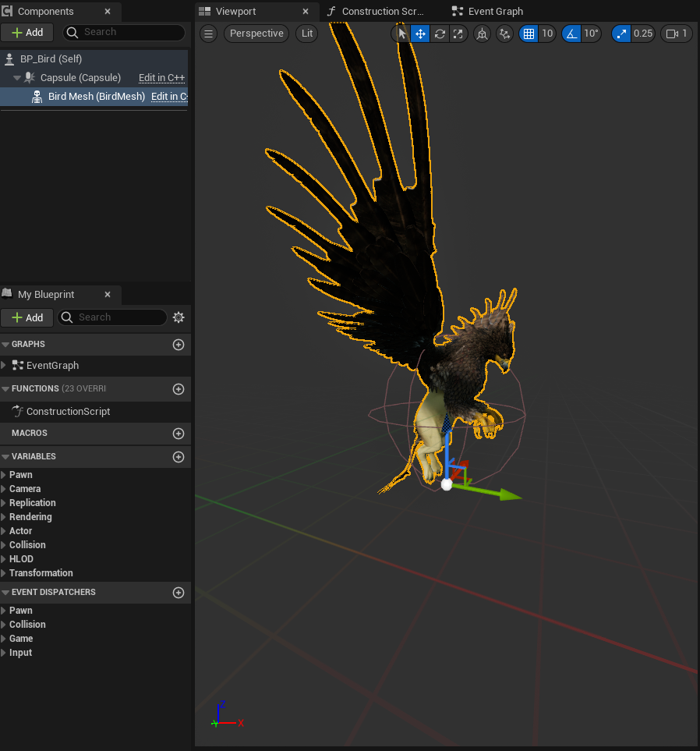The width and height of the screenshot is (700, 751).
Task: Select Bird Mesh (BirdMesh) component
Action: coord(96,96)
